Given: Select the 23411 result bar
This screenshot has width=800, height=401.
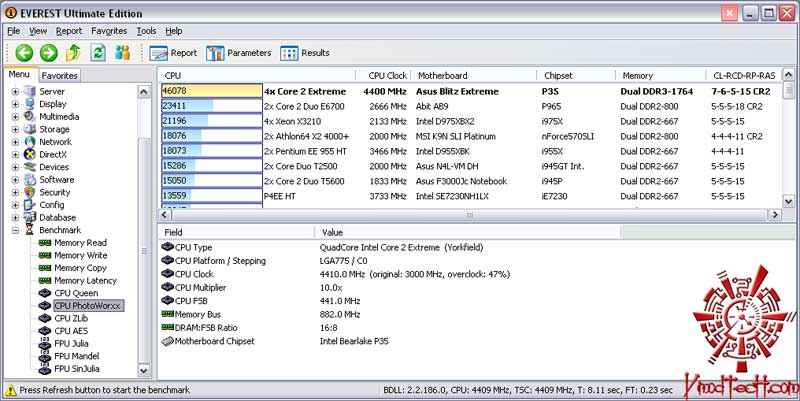Looking at the screenshot, I should (x=212, y=106).
